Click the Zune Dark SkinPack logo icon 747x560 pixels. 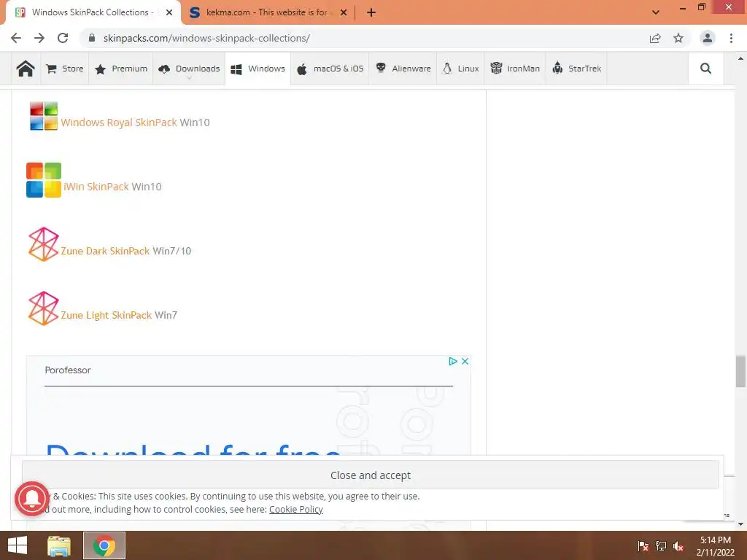point(43,244)
